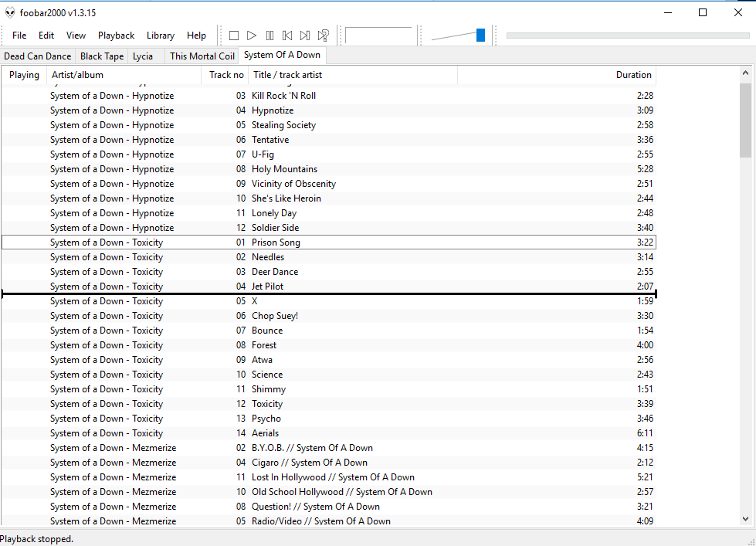Click the Playing column header
756x546 pixels.
(24, 75)
